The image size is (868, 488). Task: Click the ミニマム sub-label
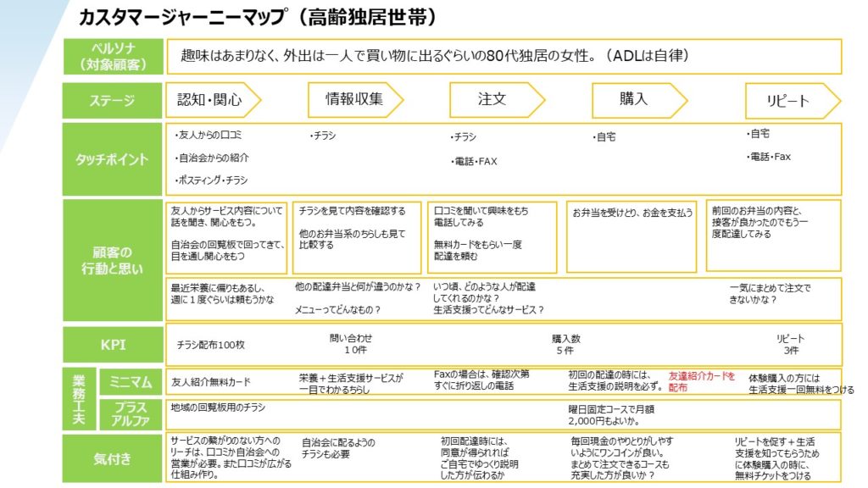(131, 381)
